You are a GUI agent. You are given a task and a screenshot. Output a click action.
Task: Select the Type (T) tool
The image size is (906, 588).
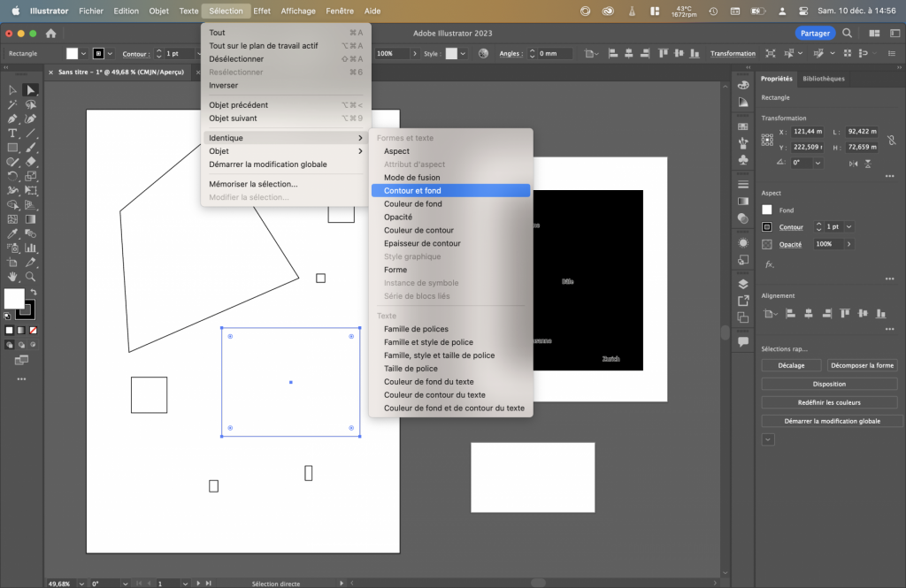click(12, 133)
